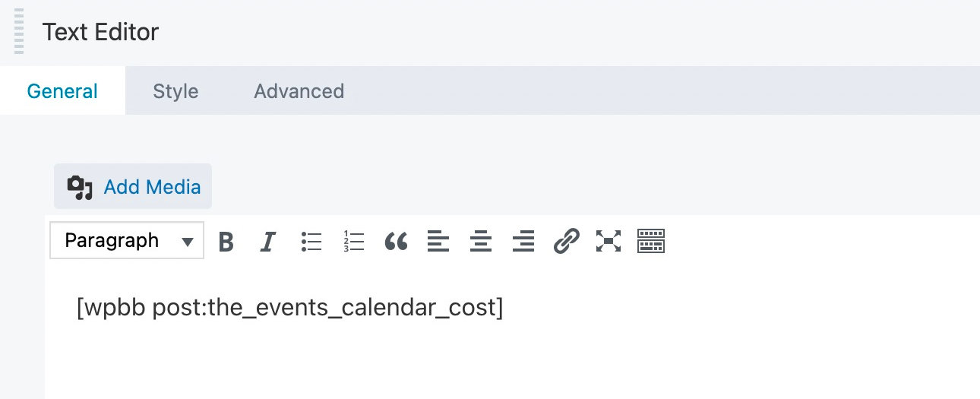Toggle bold formatting
This screenshot has height=399, width=980.
(x=226, y=242)
